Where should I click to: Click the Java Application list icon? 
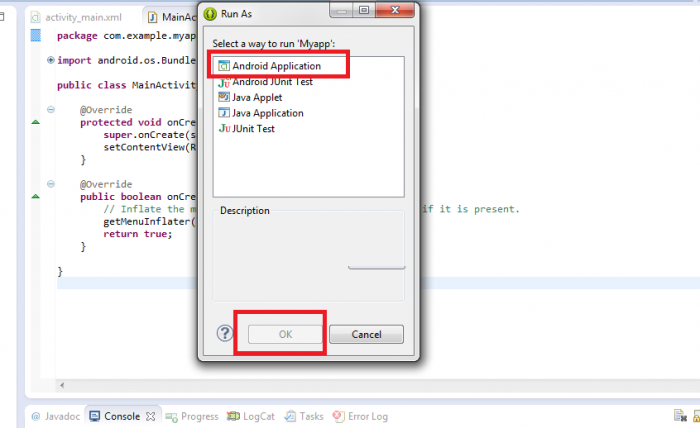[x=224, y=112]
